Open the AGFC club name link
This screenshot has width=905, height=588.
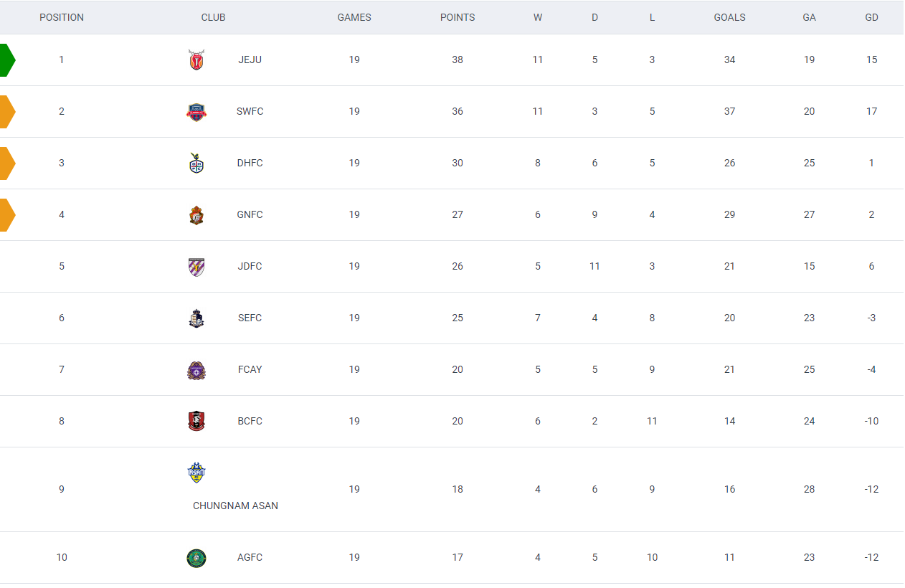tap(250, 557)
